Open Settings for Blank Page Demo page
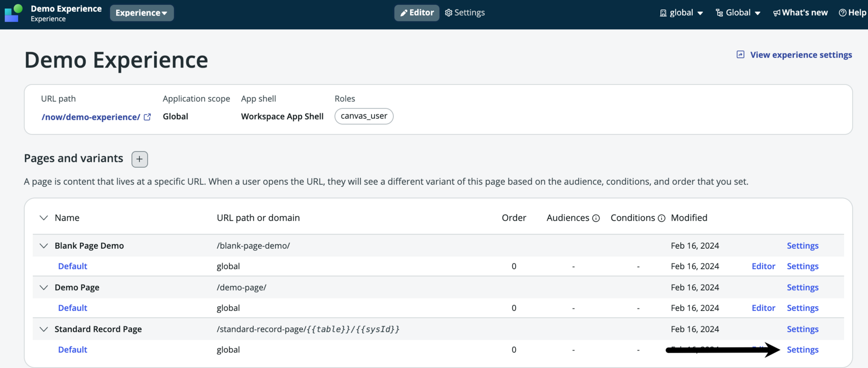The height and width of the screenshot is (368, 868). pyautogui.click(x=803, y=246)
